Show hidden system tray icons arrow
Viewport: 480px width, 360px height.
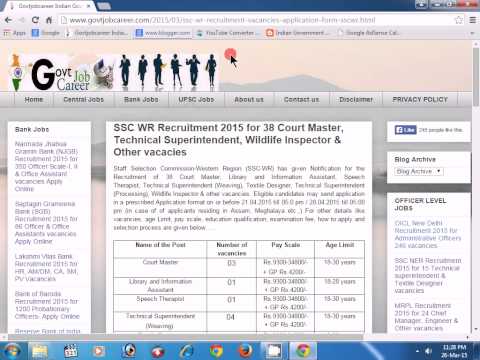coord(417,351)
